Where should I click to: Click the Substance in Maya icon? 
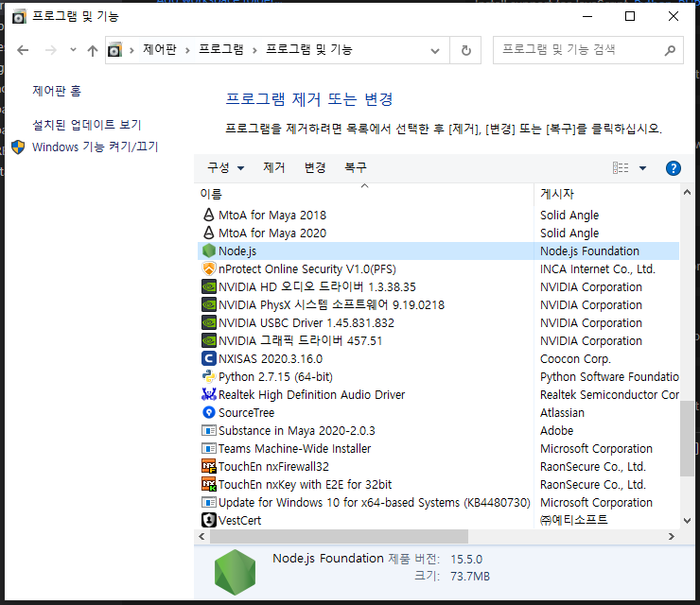[x=208, y=430]
